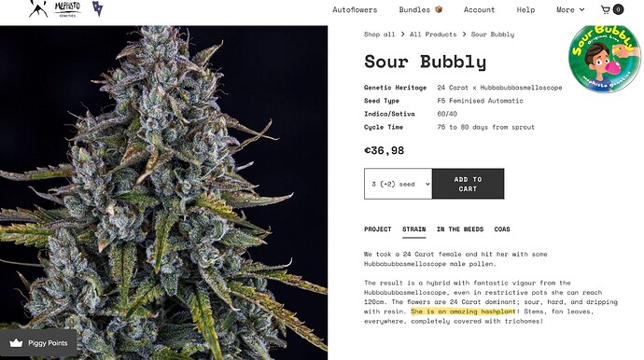Switch to the IN THE WEEDS tab
Screen dimensions: 644x360
(x=460, y=229)
